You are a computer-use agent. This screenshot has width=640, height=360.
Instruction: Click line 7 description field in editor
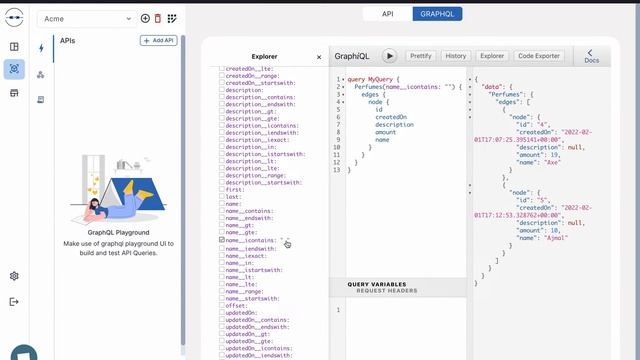(x=394, y=124)
